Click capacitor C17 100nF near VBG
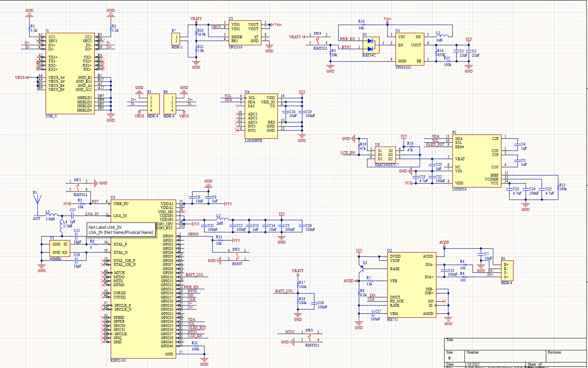Viewport: 588px width, 368px height. (x=373, y=313)
